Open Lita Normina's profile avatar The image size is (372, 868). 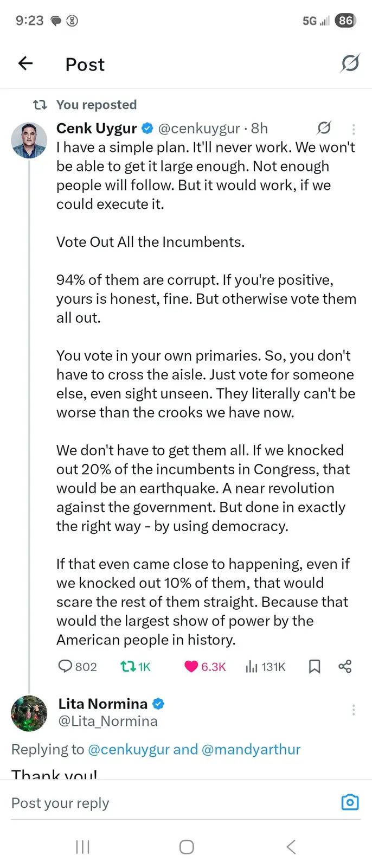[x=29, y=713]
